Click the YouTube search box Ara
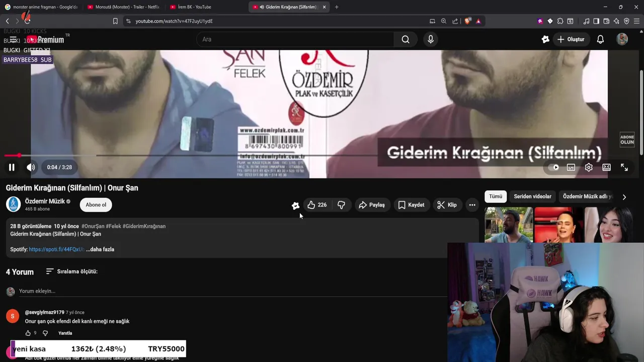Screen dimensions: 644x362 pyautogui.click(x=296, y=39)
